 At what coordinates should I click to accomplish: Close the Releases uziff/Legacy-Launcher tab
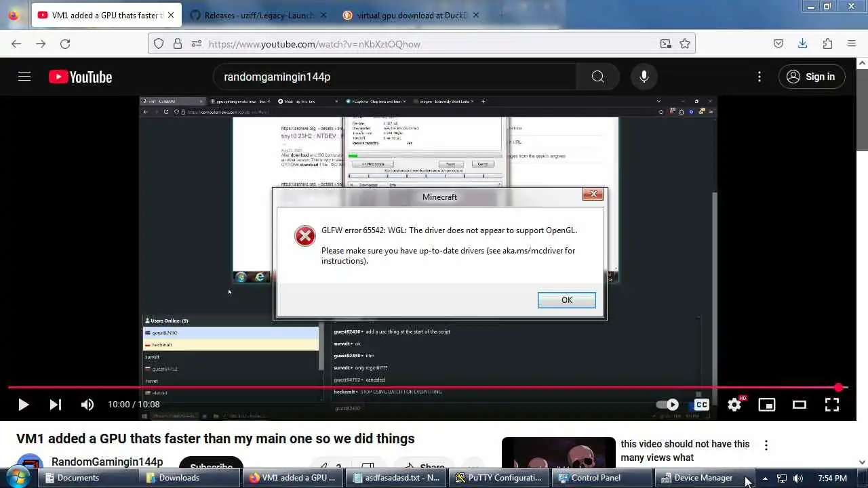pyautogui.click(x=323, y=15)
